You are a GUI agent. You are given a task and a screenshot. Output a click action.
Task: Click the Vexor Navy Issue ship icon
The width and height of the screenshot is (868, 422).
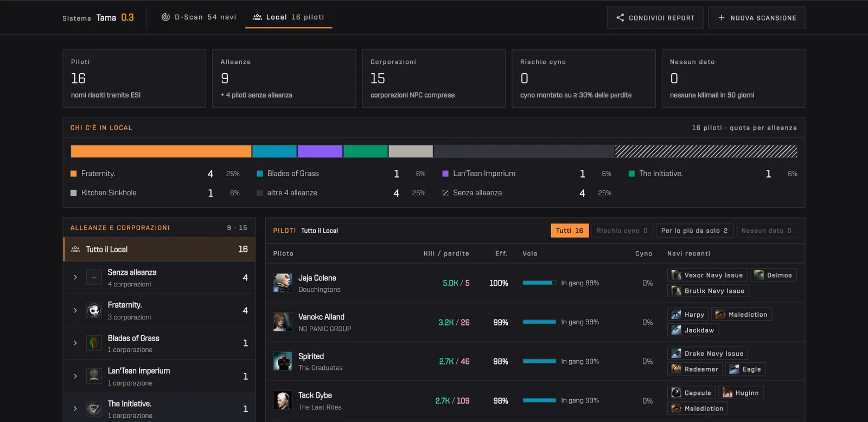[x=676, y=275]
